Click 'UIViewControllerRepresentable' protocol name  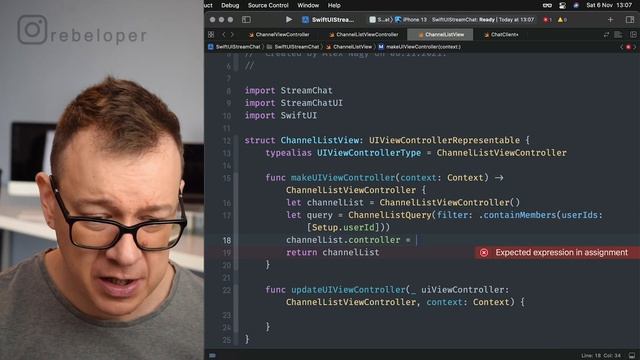pyautogui.click(x=444, y=140)
